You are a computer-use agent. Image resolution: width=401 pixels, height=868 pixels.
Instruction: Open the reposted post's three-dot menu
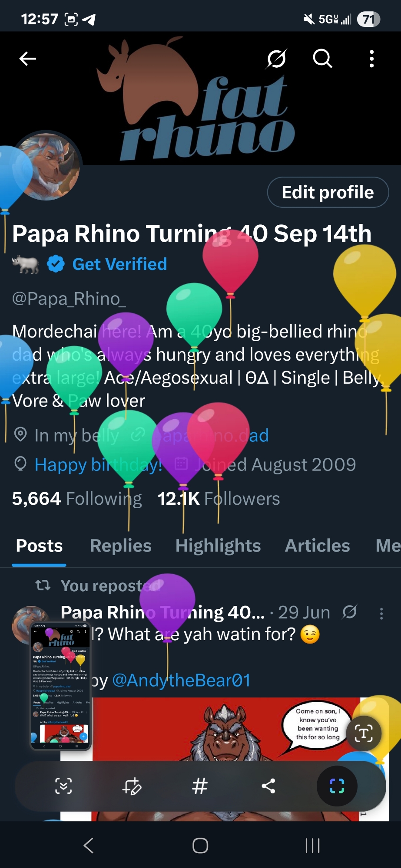(381, 613)
